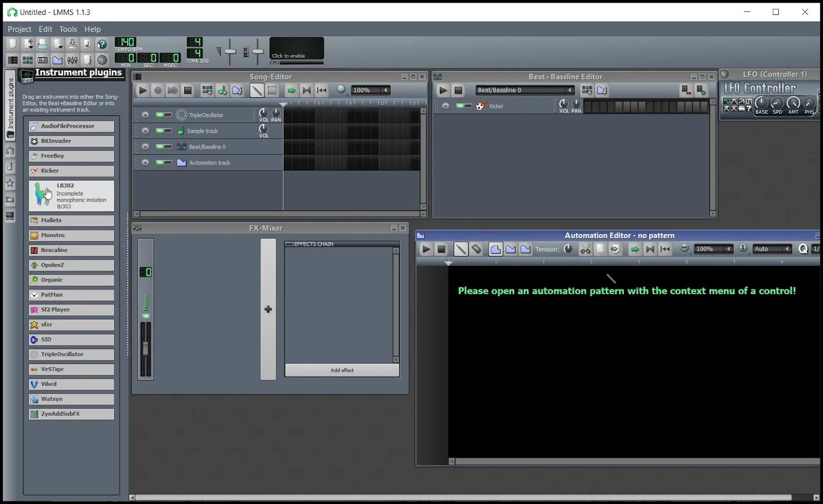823x504 pixels.
Task: Toggle return-to-start behavior in Song-Editor toolbar
Action: coord(321,91)
